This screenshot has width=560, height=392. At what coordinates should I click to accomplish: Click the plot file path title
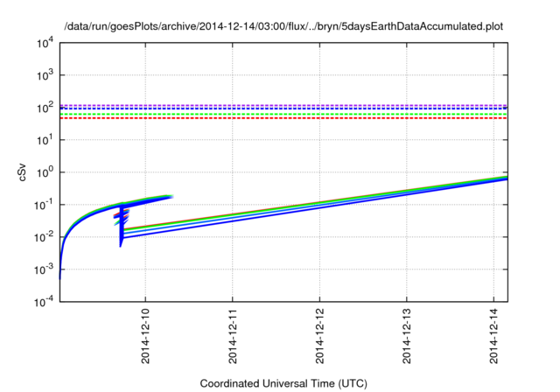click(283, 26)
